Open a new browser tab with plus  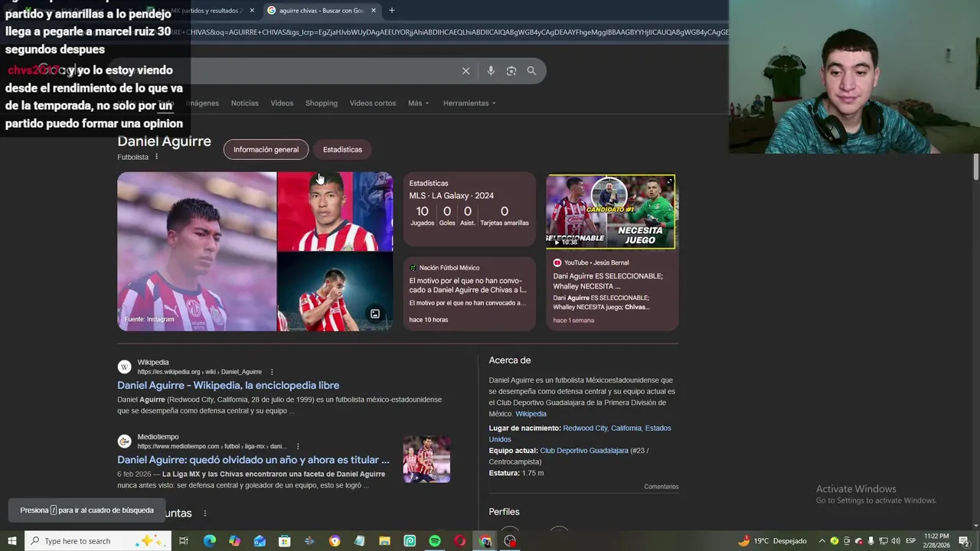click(x=392, y=10)
